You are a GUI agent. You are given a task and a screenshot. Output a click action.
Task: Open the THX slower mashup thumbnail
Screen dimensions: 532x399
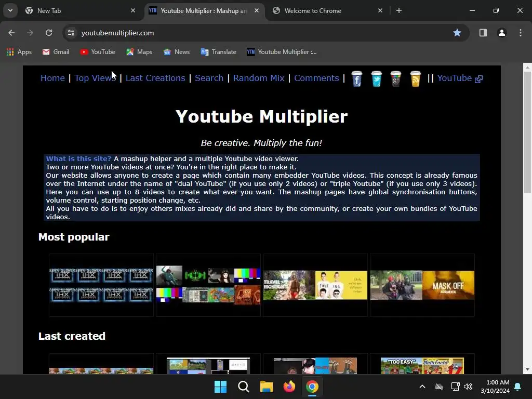(101, 285)
